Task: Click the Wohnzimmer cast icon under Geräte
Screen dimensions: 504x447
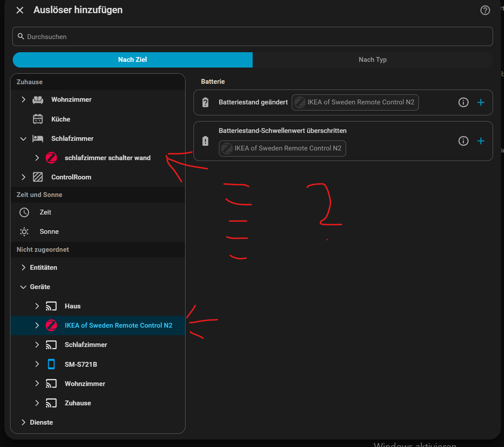Action: click(51, 383)
